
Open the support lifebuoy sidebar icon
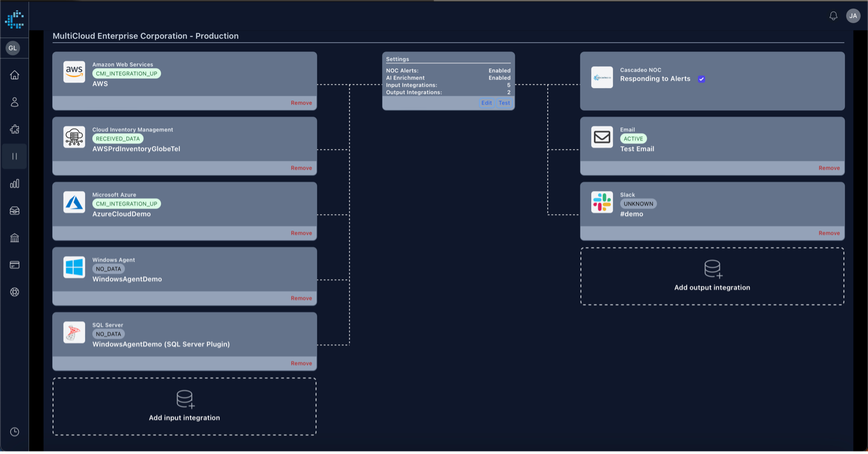tap(15, 292)
